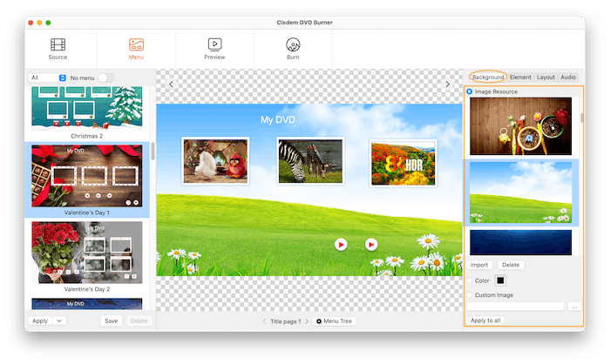
Task: Click the red next-arrow button on canvas
Action: 371,245
